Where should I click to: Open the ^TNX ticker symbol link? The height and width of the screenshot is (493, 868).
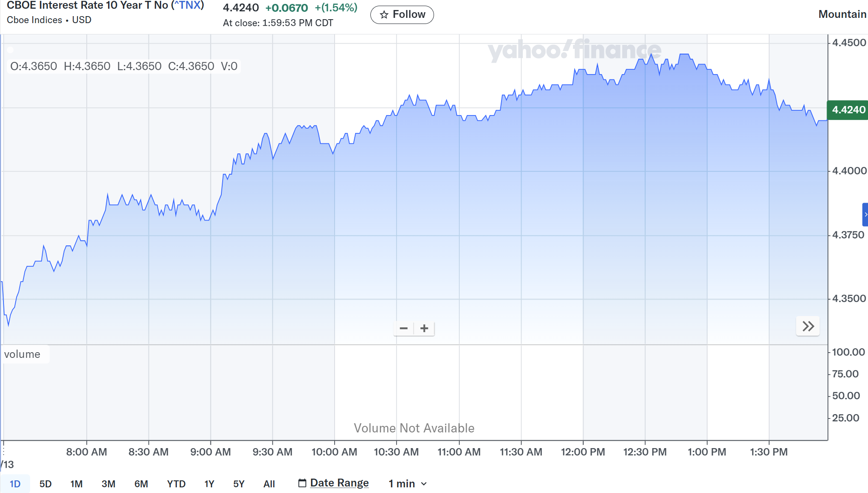click(187, 6)
